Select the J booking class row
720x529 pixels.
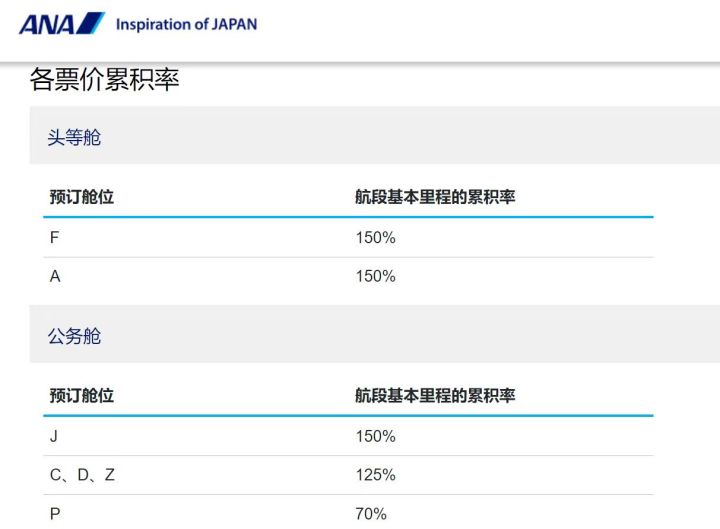click(x=348, y=436)
